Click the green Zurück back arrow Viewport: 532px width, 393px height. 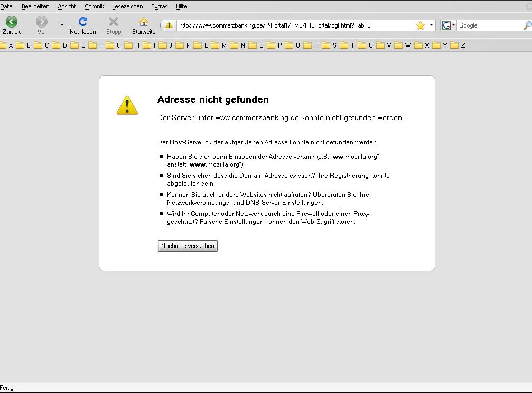tap(12, 22)
